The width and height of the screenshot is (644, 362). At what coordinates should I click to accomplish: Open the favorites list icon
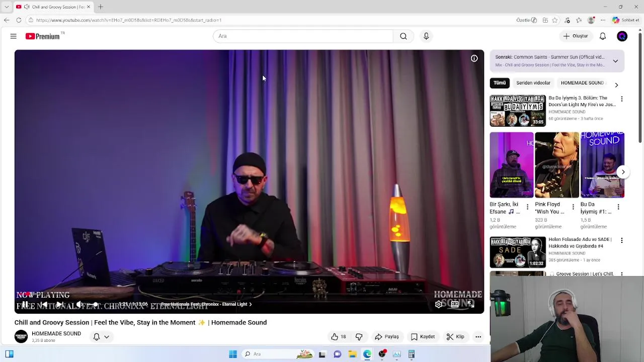579,20
